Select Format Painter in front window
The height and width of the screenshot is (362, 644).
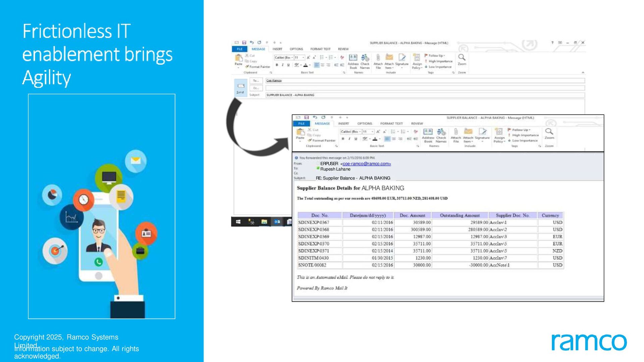[x=322, y=141]
